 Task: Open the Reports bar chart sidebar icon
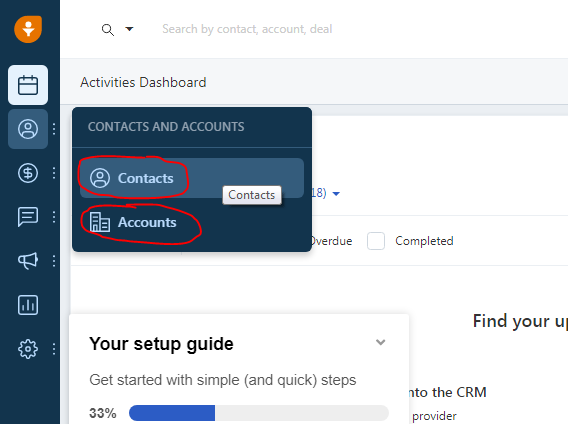[x=28, y=305]
